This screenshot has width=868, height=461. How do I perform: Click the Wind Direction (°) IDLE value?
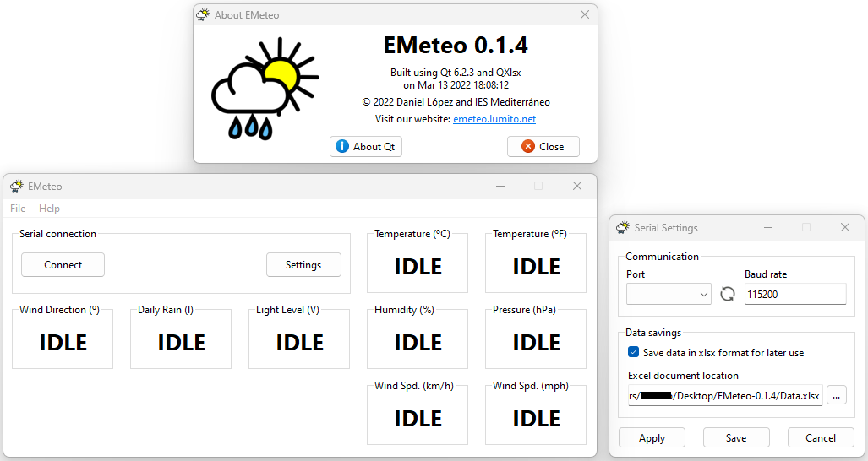point(63,343)
